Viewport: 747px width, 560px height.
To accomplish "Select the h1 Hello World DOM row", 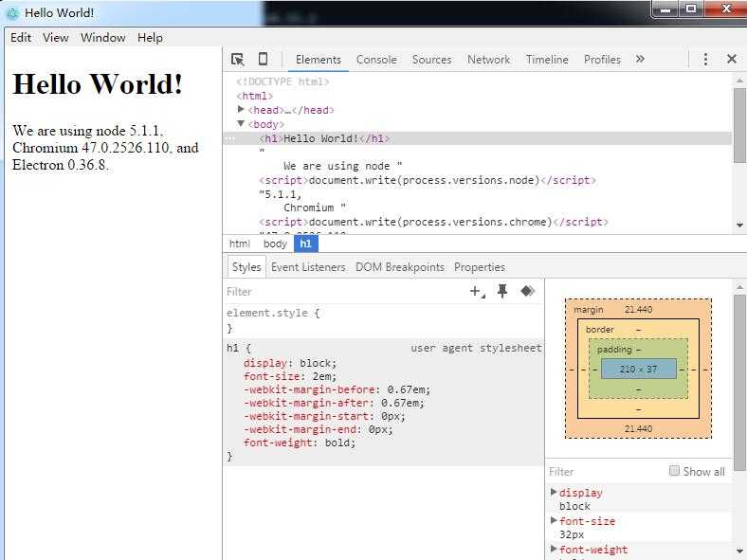I will coord(478,138).
